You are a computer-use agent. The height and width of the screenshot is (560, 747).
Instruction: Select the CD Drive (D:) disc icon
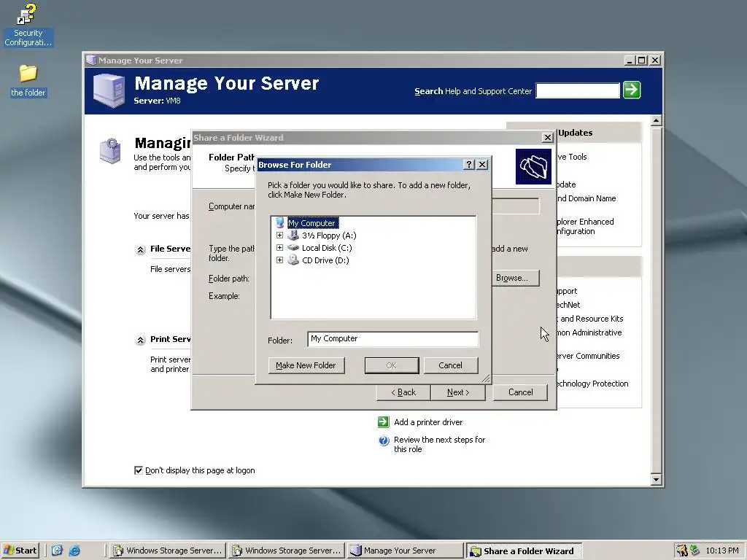point(293,260)
